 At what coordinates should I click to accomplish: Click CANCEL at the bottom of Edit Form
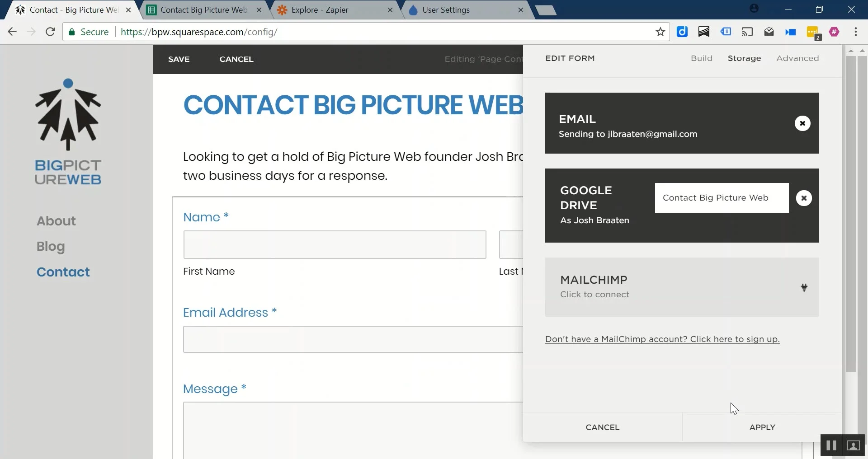click(x=603, y=427)
